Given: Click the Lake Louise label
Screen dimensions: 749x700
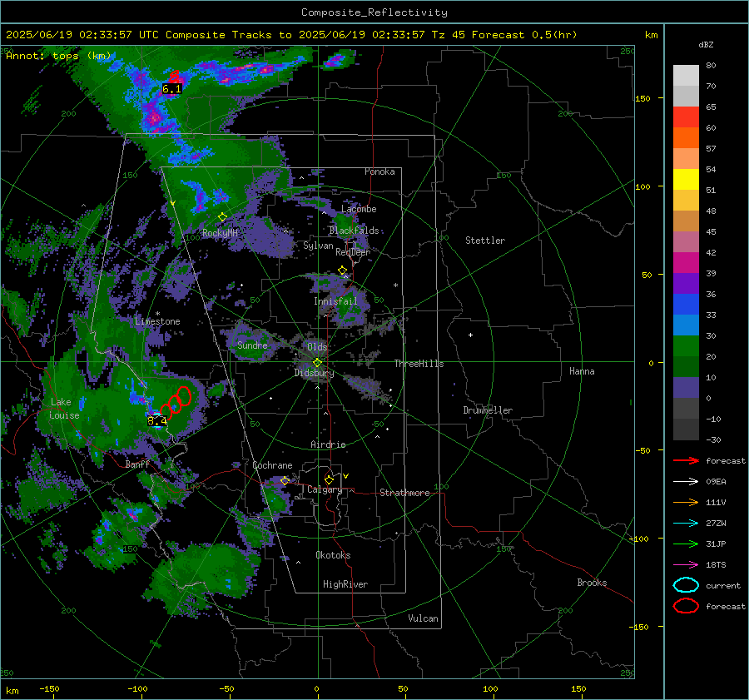Looking at the screenshot, I should click(x=64, y=409).
